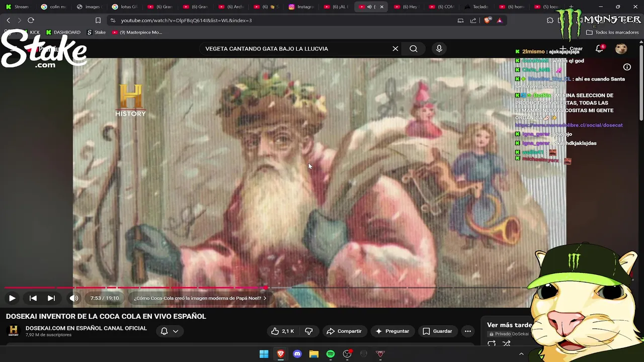Save video with Guardar button
The image size is (644, 362).
pyautogui.click(x=437, y=331)
